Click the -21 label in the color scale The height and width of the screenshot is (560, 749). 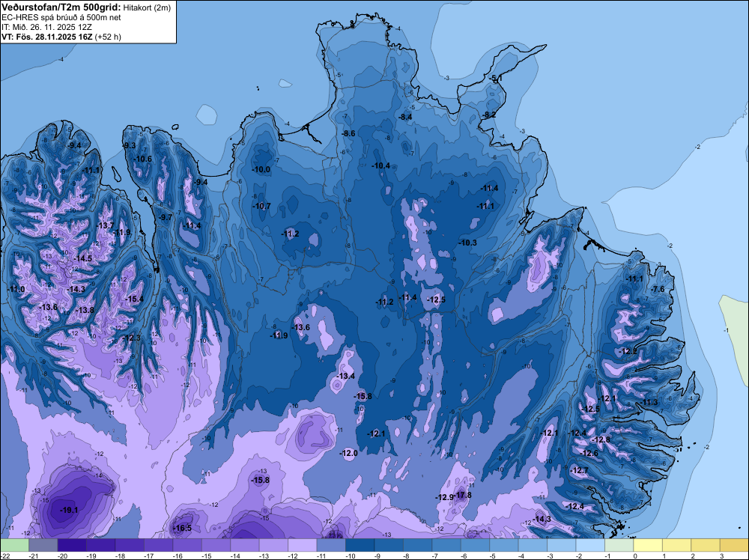coord(34,556)
